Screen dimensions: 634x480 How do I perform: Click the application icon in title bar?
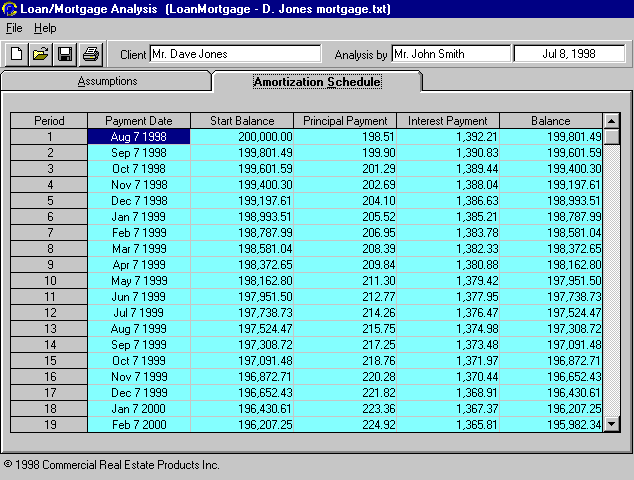[9, 8]
